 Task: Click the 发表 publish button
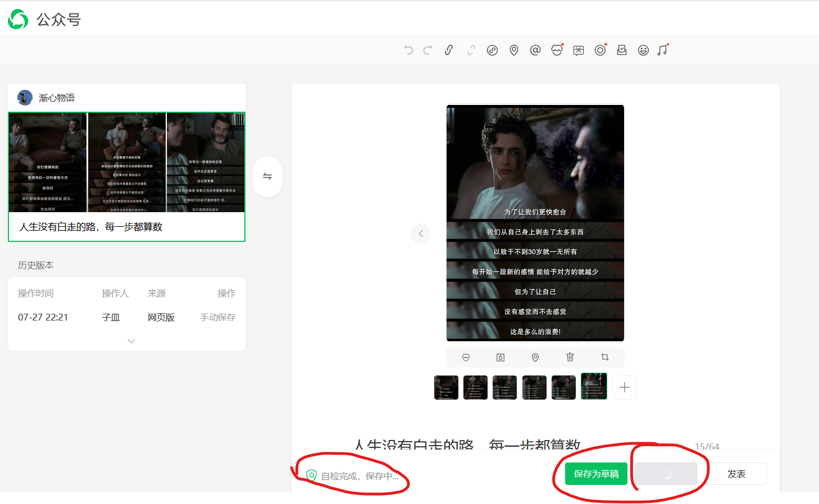tap(736, 474)
